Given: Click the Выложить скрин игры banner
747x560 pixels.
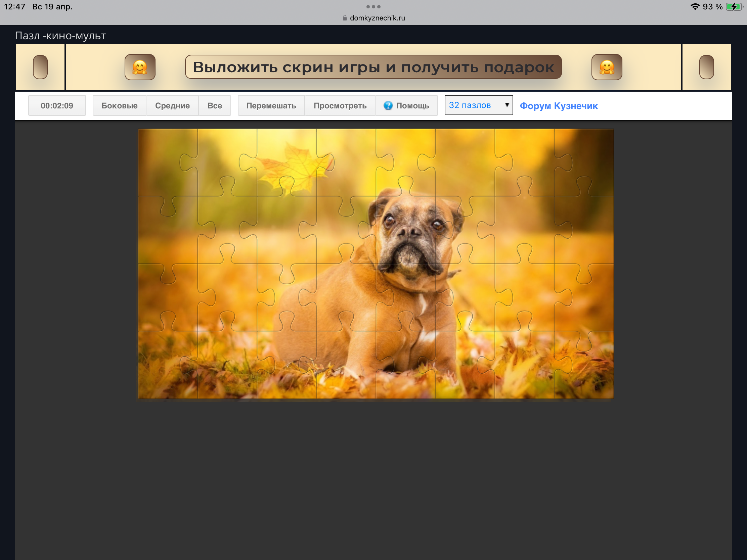Looking at the screenshot, I should (373, 67).
